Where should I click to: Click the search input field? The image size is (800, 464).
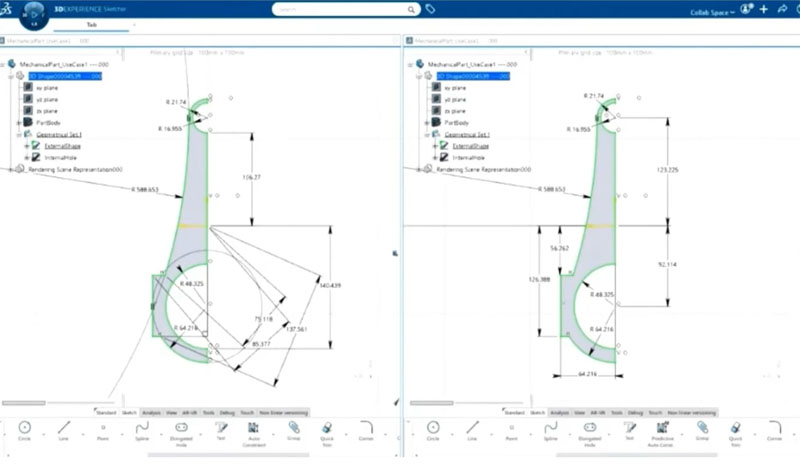(342, 9)
